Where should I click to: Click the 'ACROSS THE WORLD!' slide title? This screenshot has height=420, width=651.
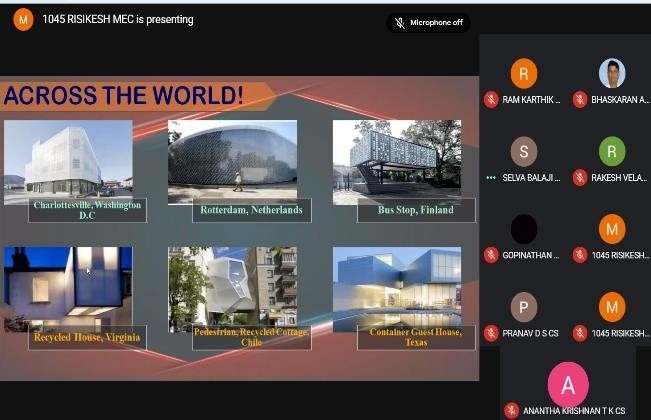click(x=124, y=95)
